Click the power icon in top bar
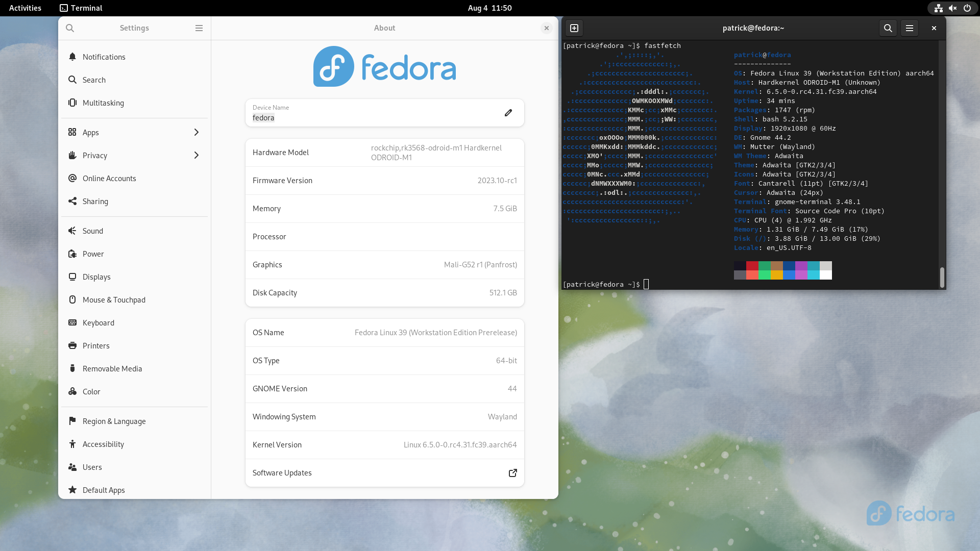The image size is (980, 551). coord(967,8)
